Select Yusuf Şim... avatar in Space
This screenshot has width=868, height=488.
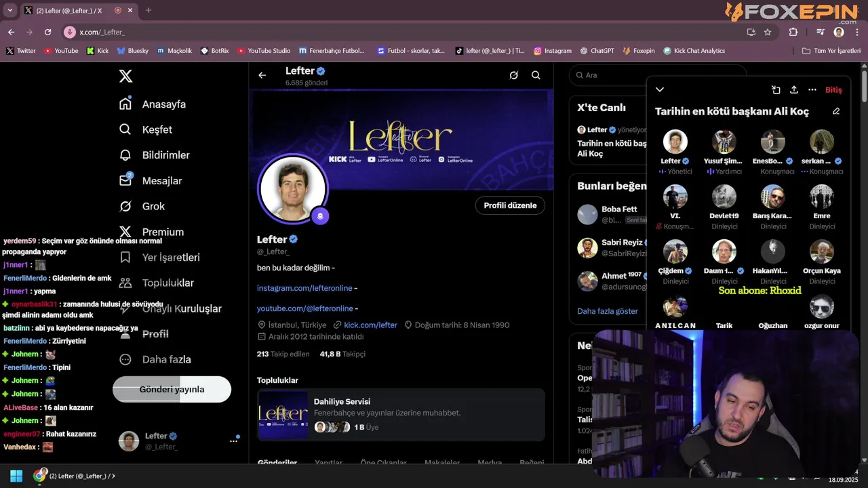pos(724,142)
